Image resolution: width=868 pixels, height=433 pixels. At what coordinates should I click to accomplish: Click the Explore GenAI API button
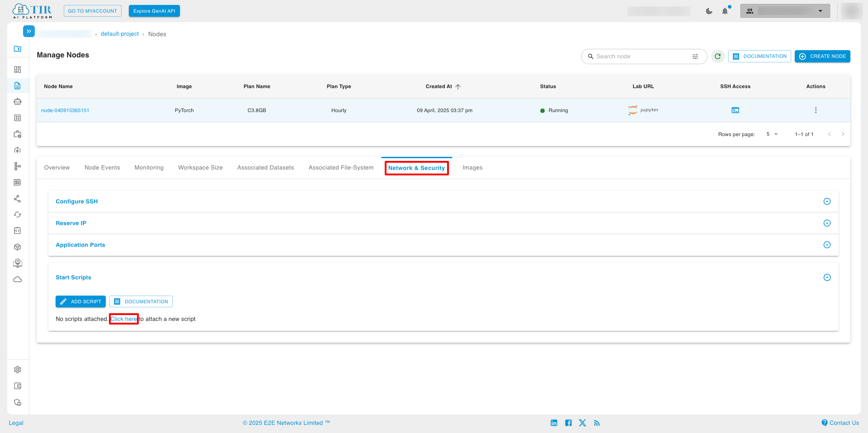click(x=154, y=11)
